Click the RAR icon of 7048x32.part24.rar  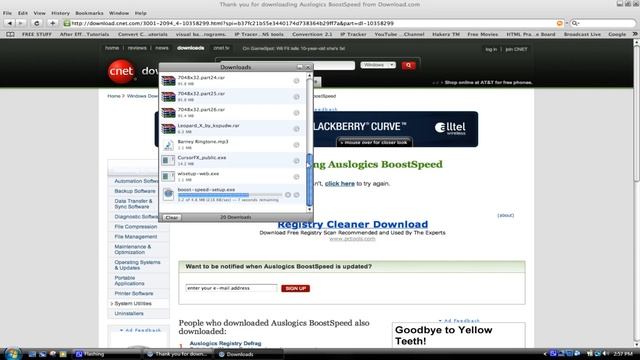click(168, 80)
